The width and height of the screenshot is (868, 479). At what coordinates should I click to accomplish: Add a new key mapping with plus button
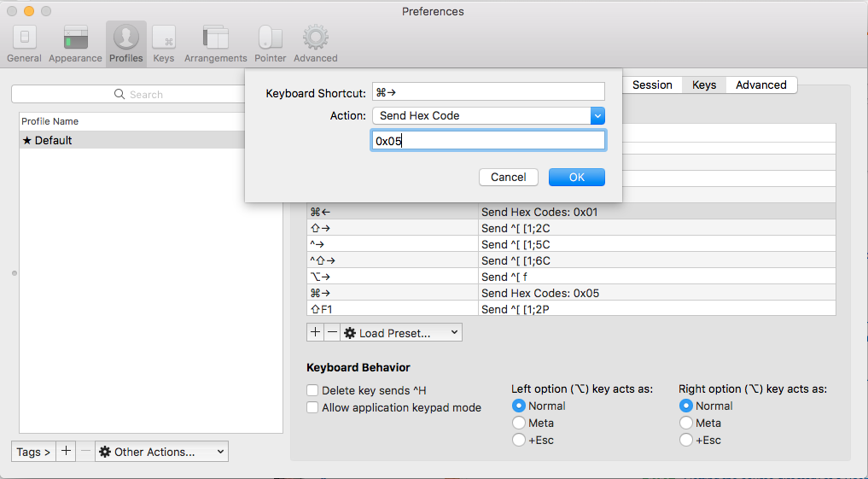point(315,332)
